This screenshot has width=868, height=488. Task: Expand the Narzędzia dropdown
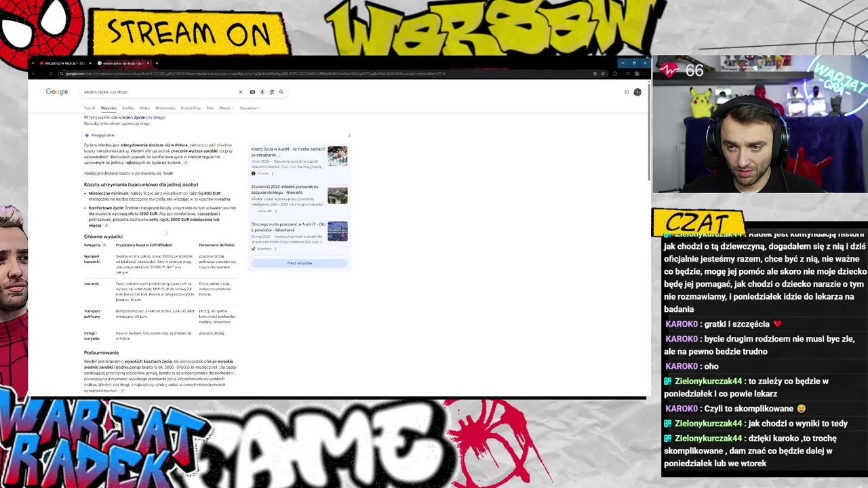click(x=250, y=108)
